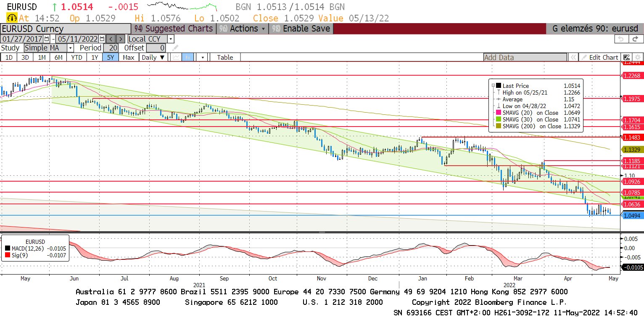The image size is (644, 325).
Task: Click the pink SMAVG (20) color swatch
Action: pos(499,113)
